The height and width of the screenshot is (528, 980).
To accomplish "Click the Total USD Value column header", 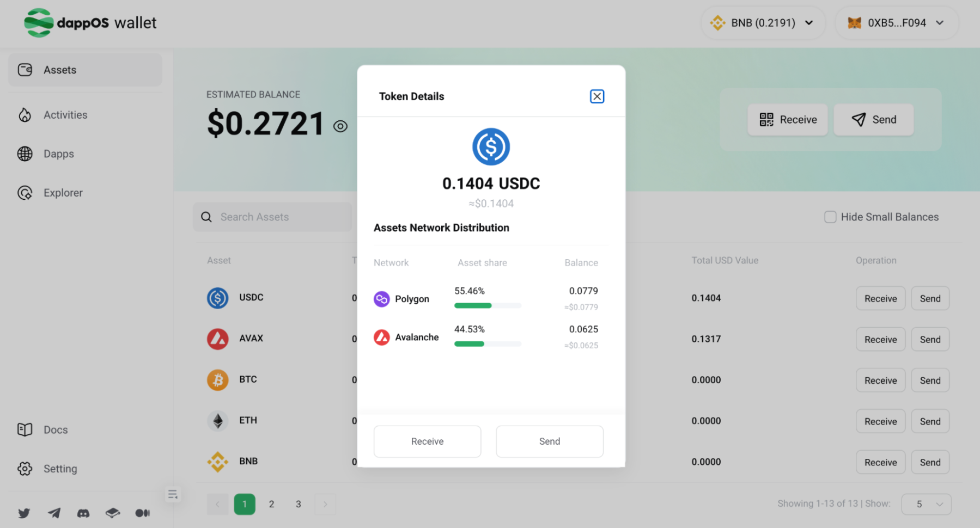I will [x=725, y=260].
